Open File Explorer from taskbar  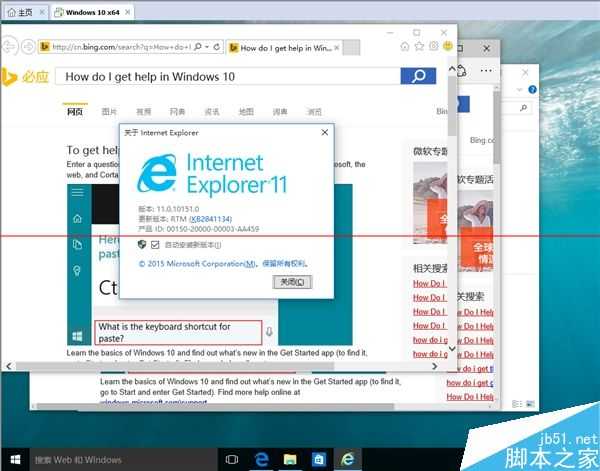point(290,459)
